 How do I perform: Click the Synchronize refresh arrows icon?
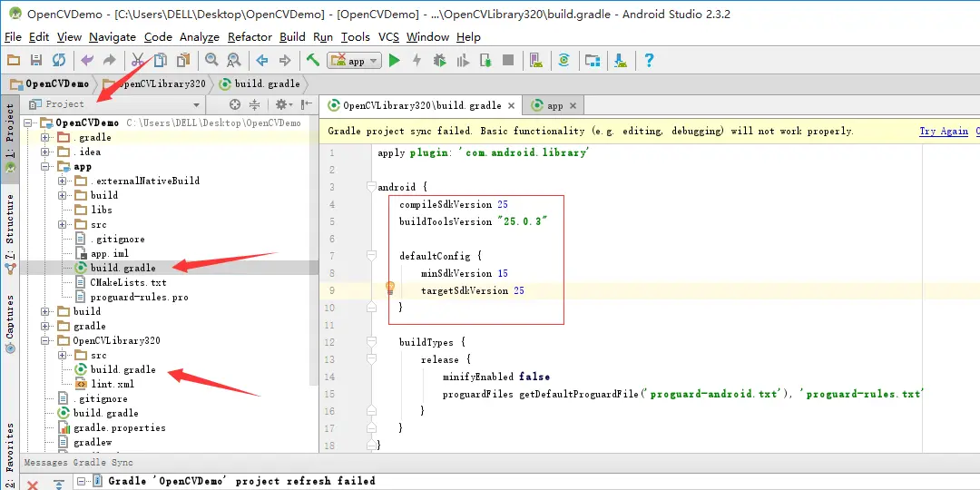59,60
